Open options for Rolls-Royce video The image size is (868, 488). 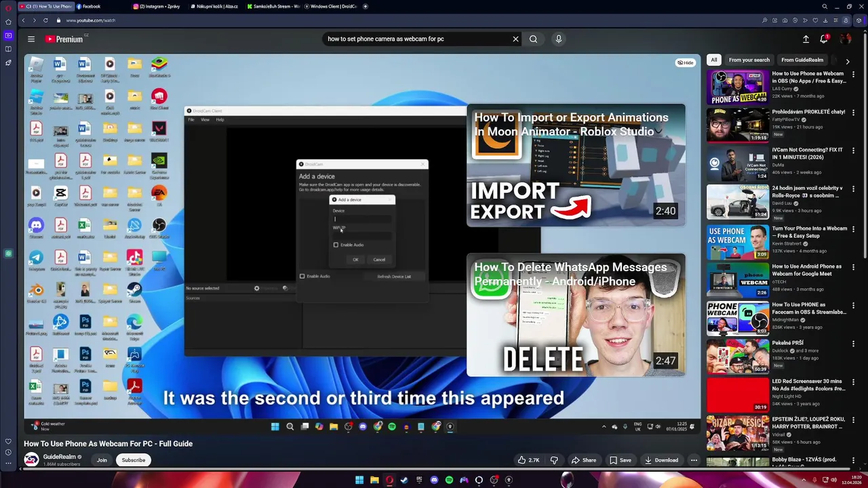tap(853, 188)
